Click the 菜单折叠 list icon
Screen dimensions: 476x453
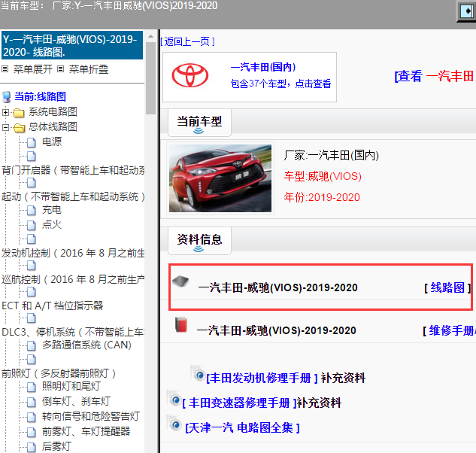pyautogui.click(x=60, y=69)
